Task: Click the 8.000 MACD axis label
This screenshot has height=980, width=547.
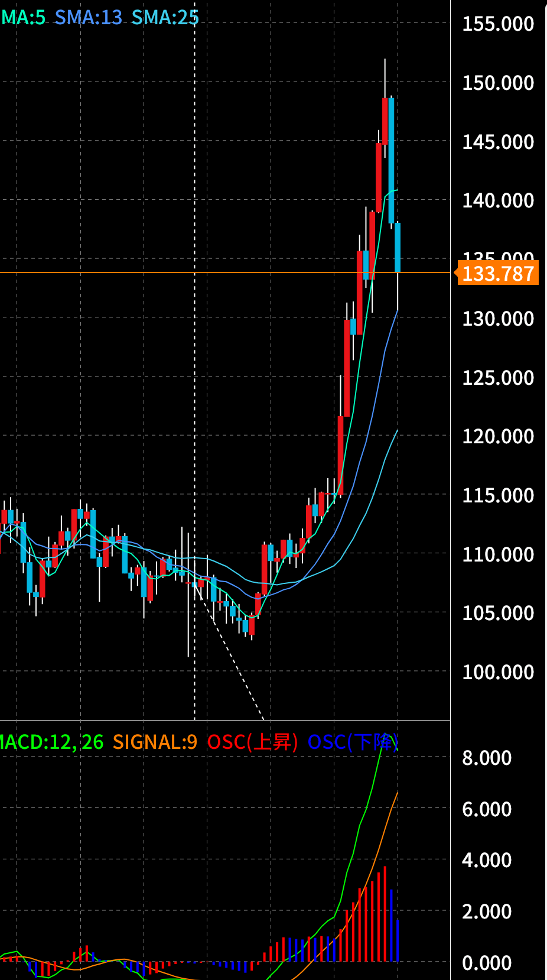Action: click(x=487, y=758)
